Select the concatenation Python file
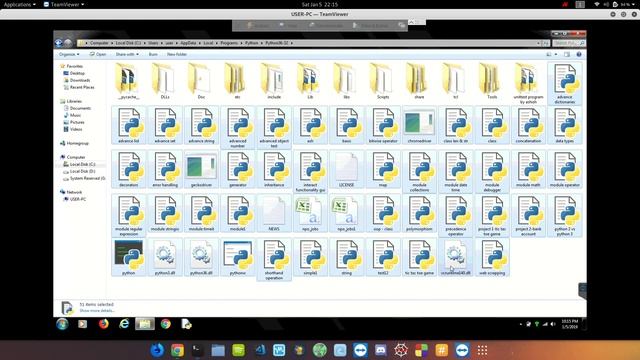 [x=528, y=125]
